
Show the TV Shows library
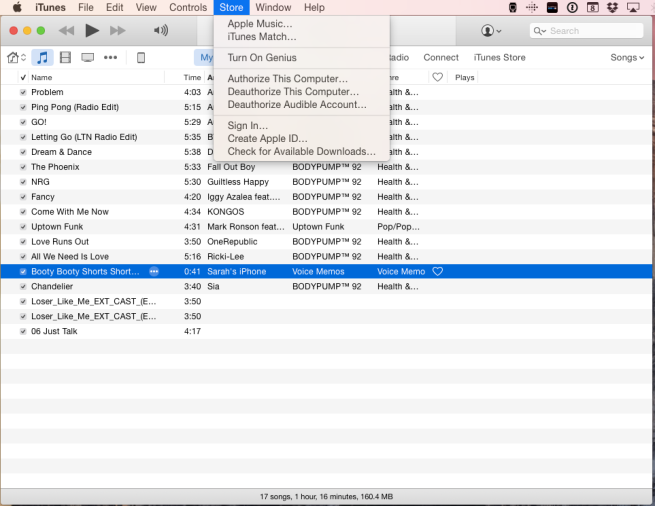click(x=88, y=58)
